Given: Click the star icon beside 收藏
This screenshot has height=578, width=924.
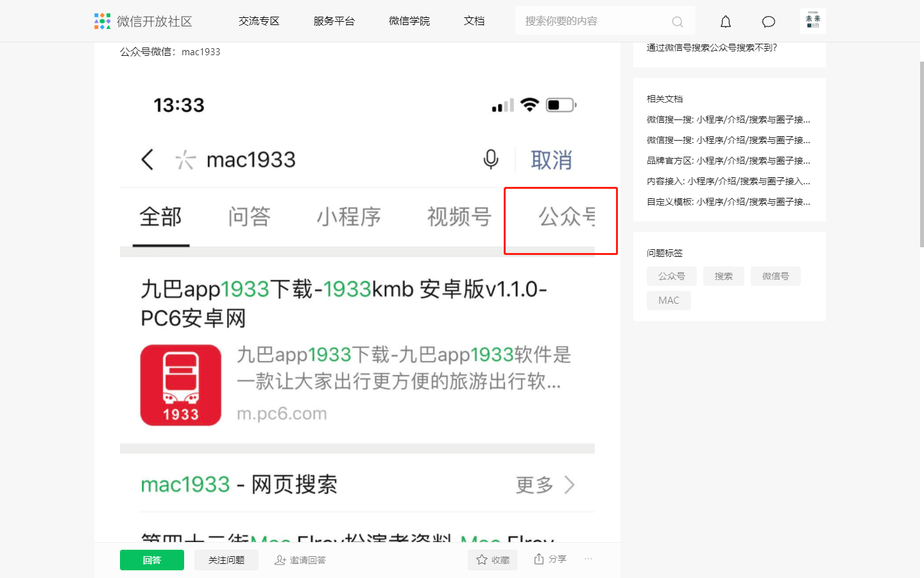Looking at the screenshot, I should 482,560.
